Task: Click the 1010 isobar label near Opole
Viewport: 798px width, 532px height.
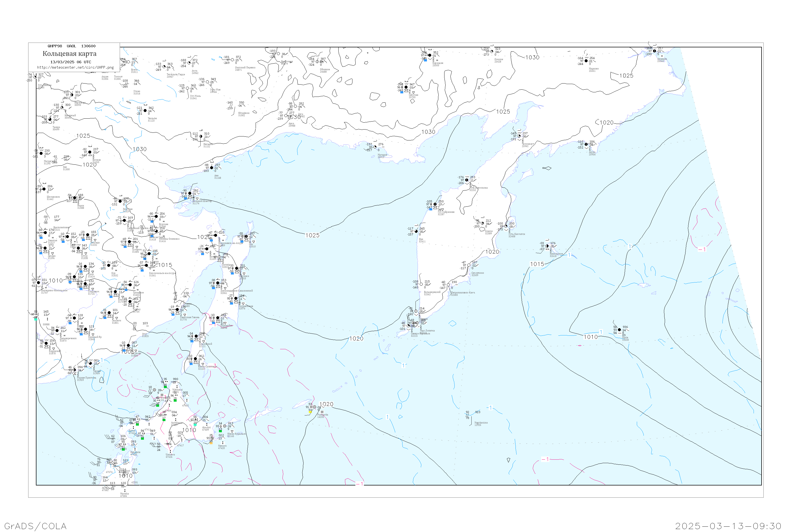Action: tap(591, 337)
